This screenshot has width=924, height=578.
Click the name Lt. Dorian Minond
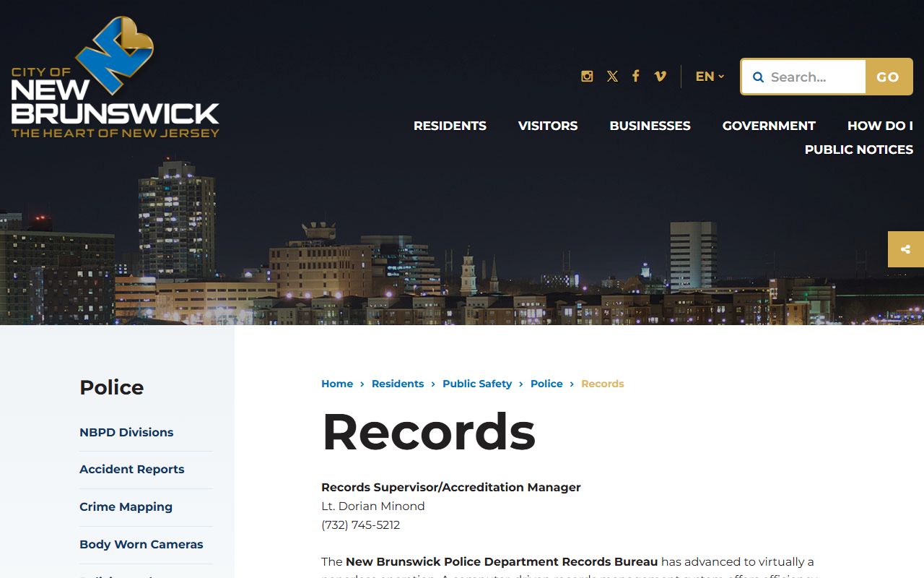click(x=373, y=506)
